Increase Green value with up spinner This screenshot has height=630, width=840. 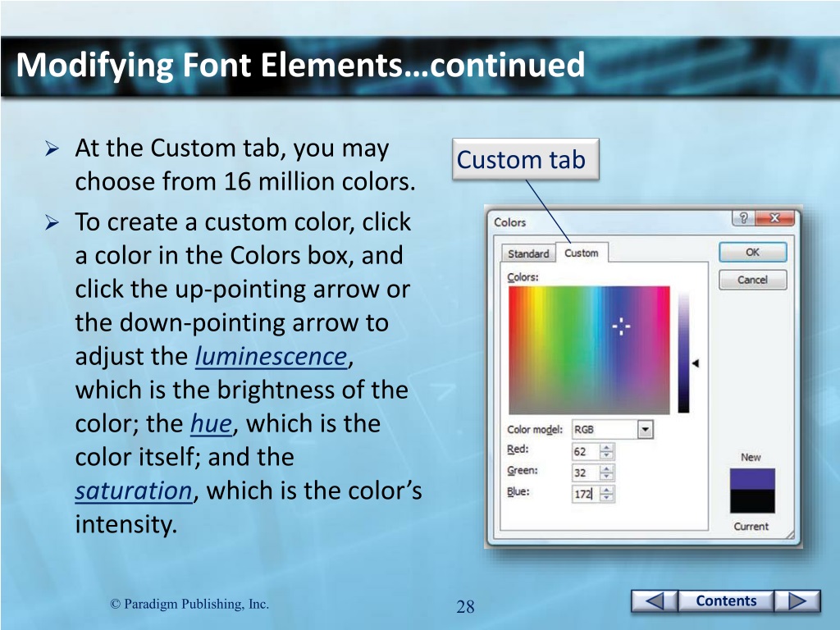[606, 468]
